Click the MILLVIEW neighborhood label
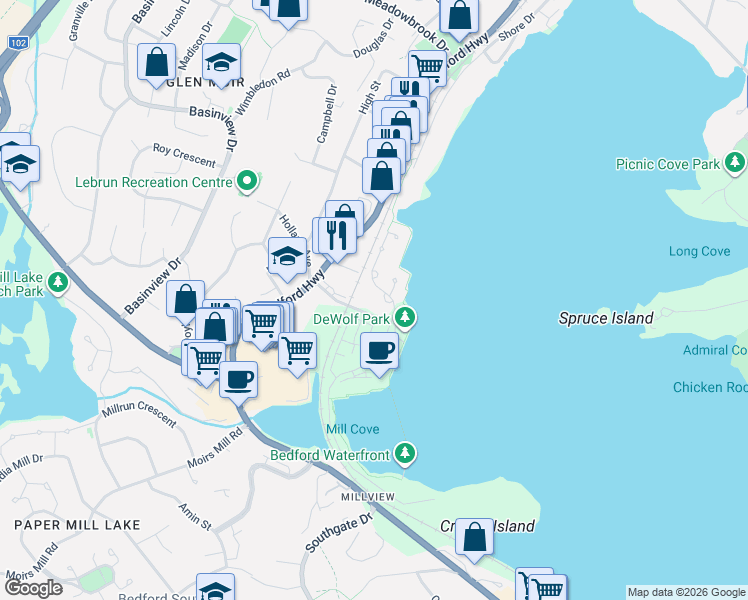This screenshot has height=600, width=748. tap(368, 497)
